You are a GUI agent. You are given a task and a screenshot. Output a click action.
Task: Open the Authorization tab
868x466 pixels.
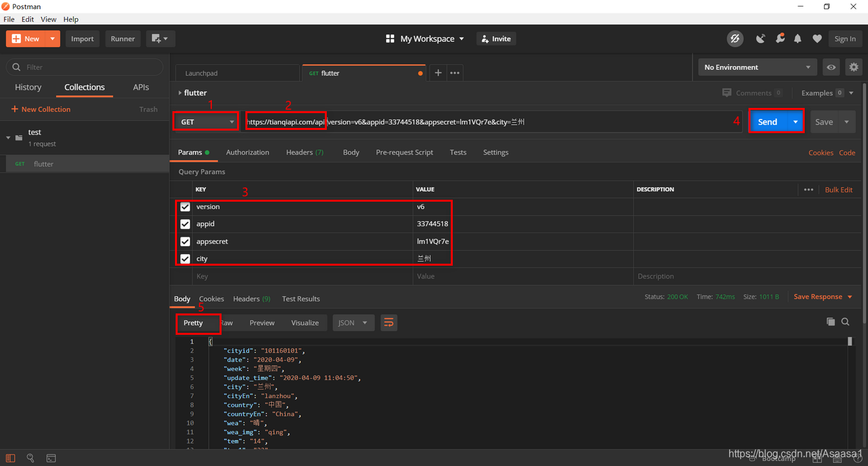(x=247, y=153)
